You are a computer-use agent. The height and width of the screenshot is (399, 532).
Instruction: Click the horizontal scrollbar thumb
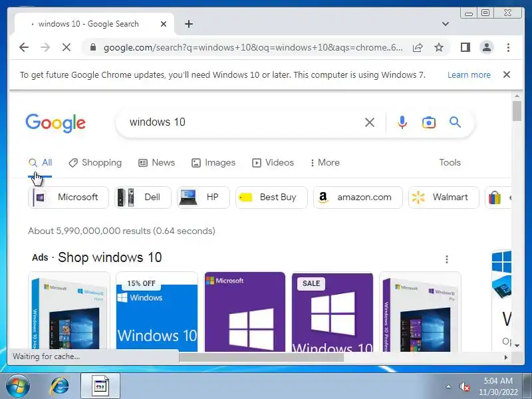(261, 357)
